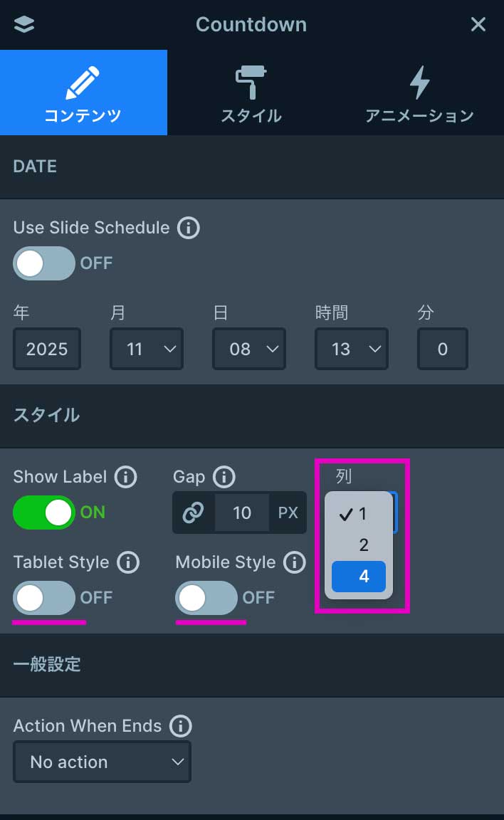The image size is (504, 820).
Task: Click the Show Label info icon
Action: coord(125,477)
